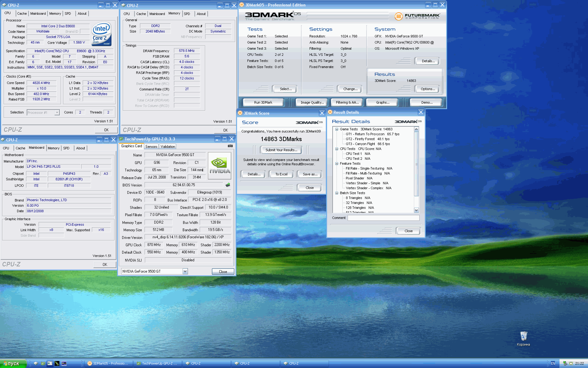Collapse the Batch Size Tests tree node
This screenshot has height=368, width=588.
point(337,193)
